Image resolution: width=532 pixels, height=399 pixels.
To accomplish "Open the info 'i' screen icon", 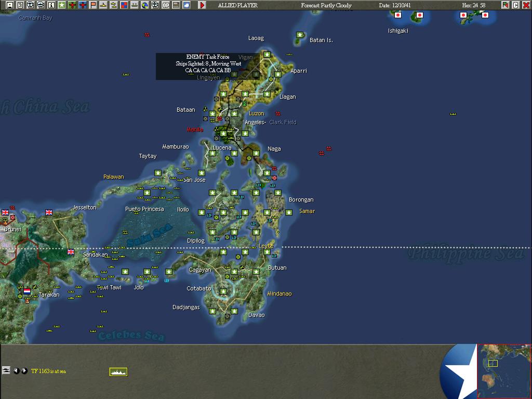I will pos(51,5).
